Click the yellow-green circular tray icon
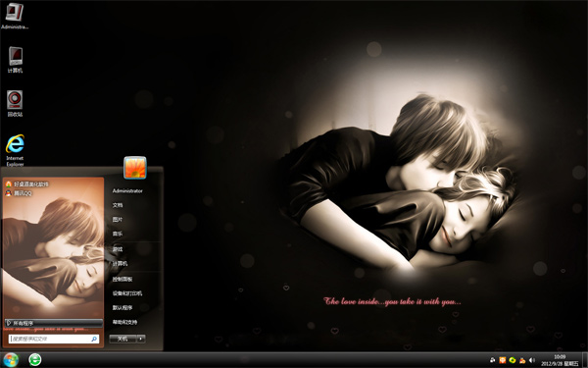The width and height of the screenshot is (588, 368). pyautogui.click(x=513, y=360)
